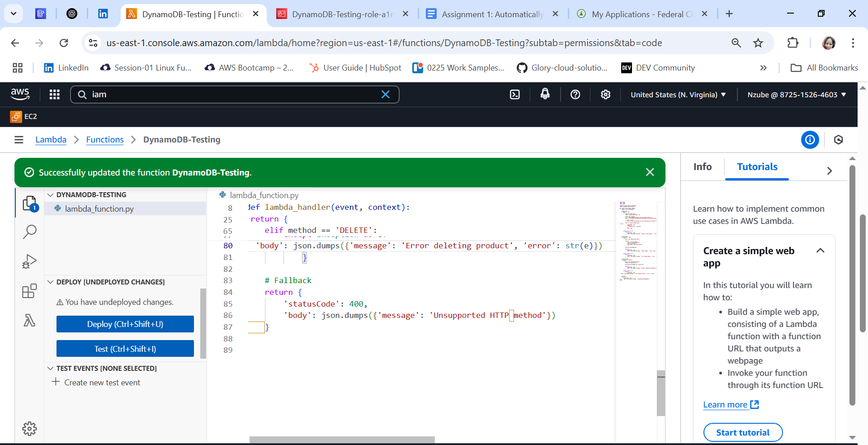This screenshot has width=868, height=445.
Task: Open the Extensions icon in editor sidebar
Action: (x=30, y=291)
